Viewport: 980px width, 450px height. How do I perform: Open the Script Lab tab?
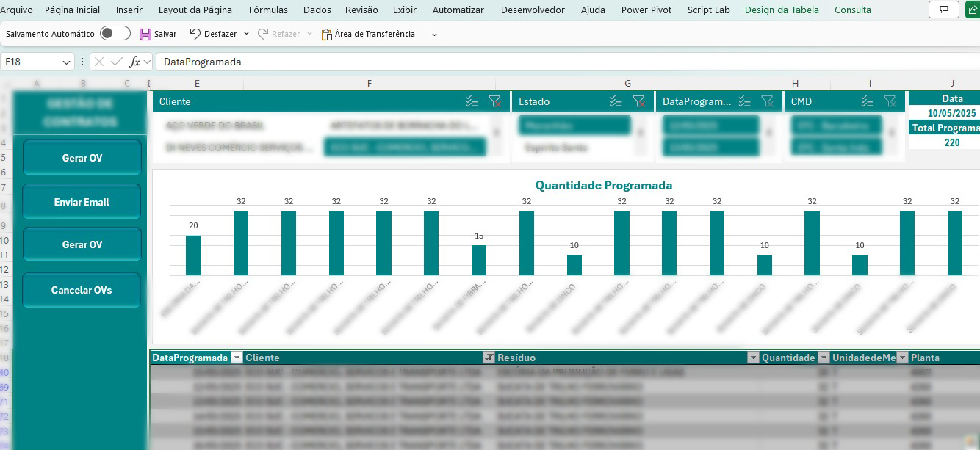click(709, 10)
